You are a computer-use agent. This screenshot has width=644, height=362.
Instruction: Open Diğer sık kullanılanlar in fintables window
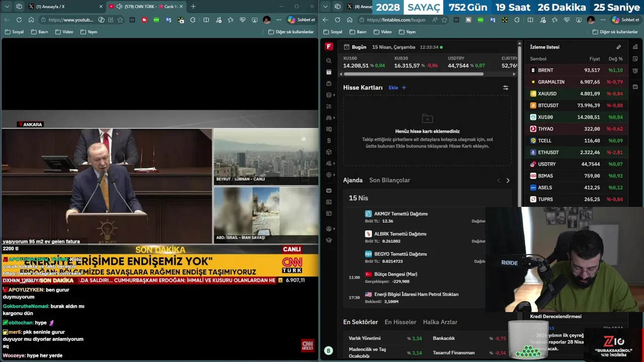coord(615,32)
